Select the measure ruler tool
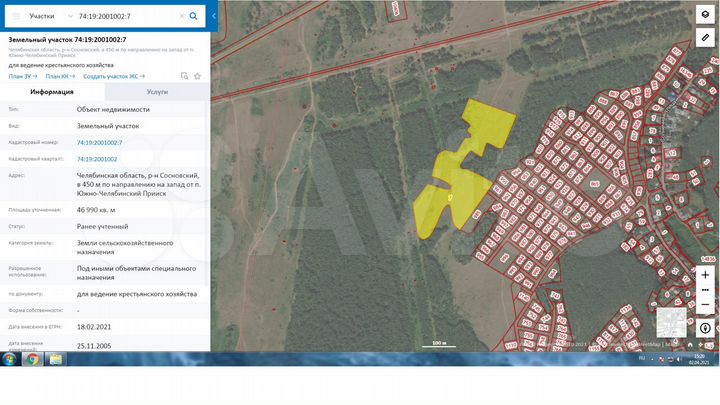 (705, 38)
